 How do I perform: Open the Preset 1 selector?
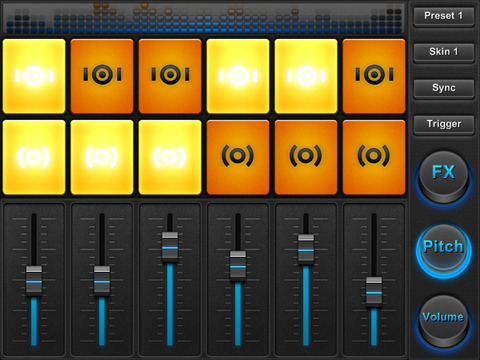tap(444, 16)
